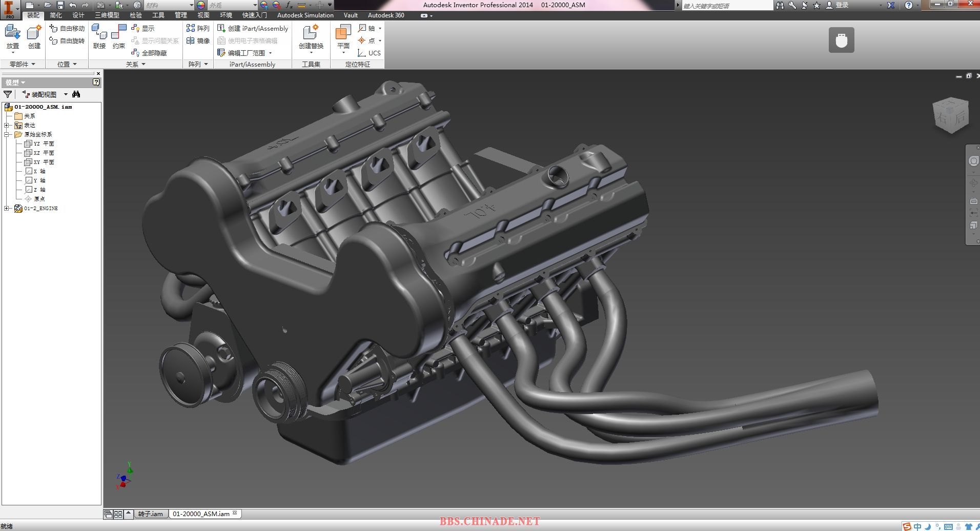Open the 装配视图 view dropdown arrow

(66, 94)
